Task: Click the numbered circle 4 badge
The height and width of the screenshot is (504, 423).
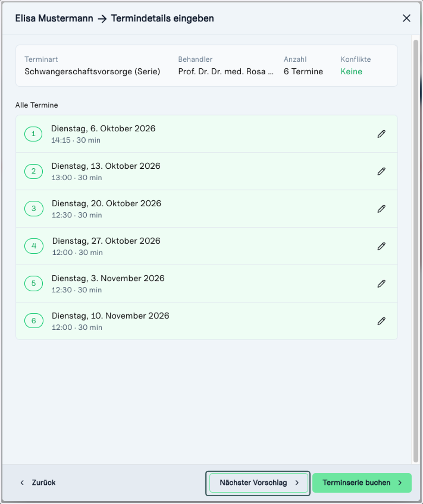Action: pyautogui.click(x=33, y=246)
